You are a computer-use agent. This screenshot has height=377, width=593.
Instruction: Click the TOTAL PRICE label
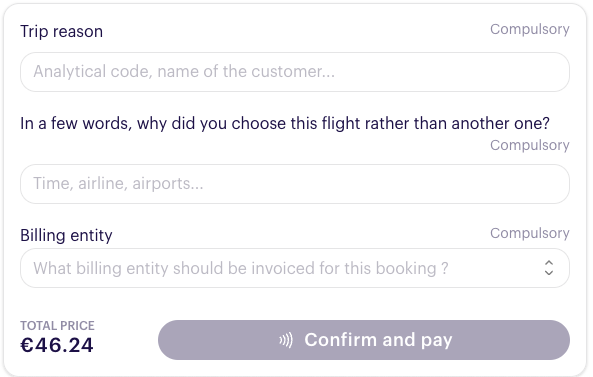[57, 326]
